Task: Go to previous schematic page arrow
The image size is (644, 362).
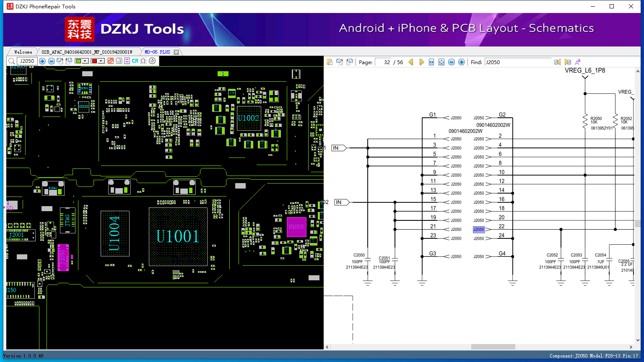Action: tap(411, 62)
